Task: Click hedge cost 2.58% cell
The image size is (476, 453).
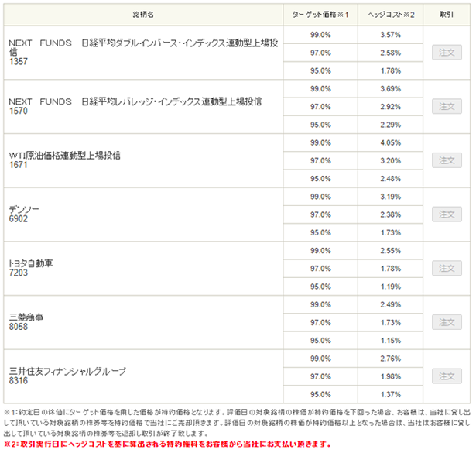Action: [x=390, y=53]
